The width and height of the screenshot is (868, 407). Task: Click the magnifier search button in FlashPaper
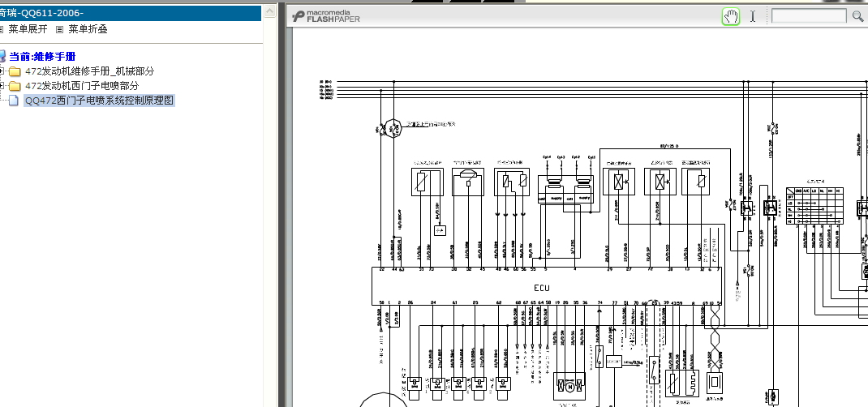[x=857, y=16]
